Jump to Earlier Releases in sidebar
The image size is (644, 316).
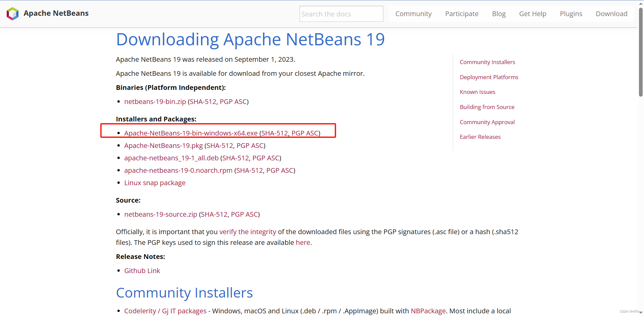coord(480,137)
